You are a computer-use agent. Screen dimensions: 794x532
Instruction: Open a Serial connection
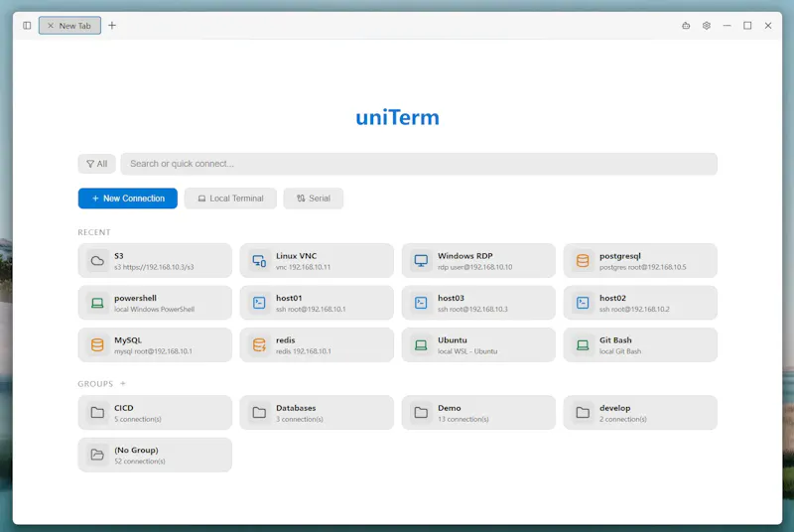coord(313,199)
